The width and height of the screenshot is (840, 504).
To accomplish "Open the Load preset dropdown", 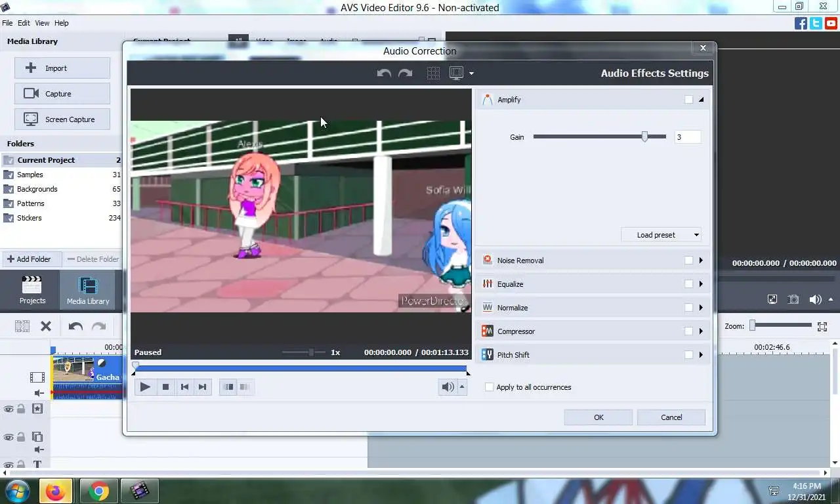I will tap(661, 235).
